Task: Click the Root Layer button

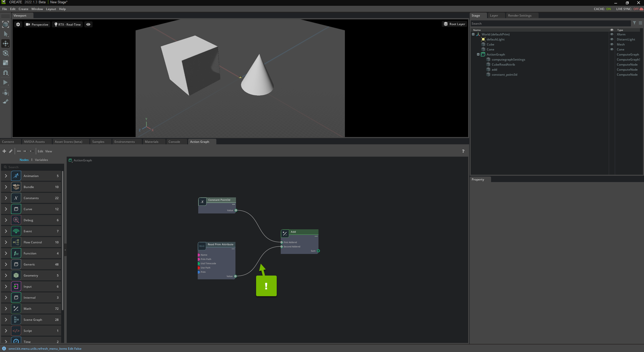Action: tap(454, 24)
